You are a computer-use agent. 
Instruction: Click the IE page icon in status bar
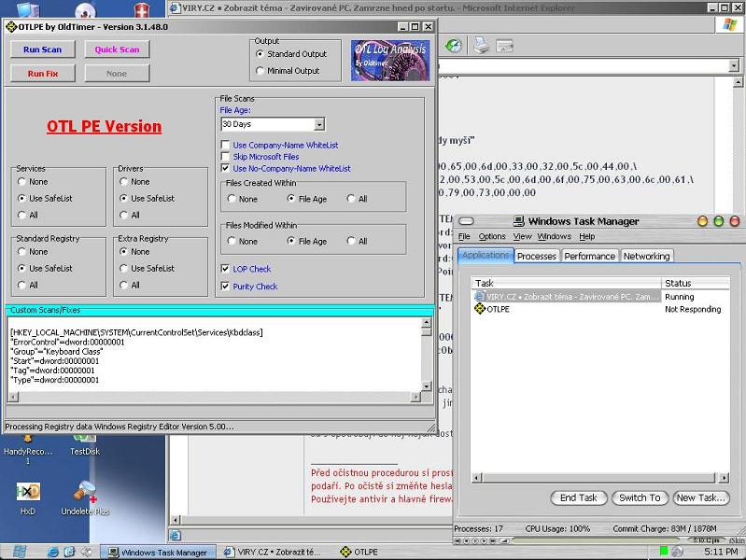pos(176,535)
